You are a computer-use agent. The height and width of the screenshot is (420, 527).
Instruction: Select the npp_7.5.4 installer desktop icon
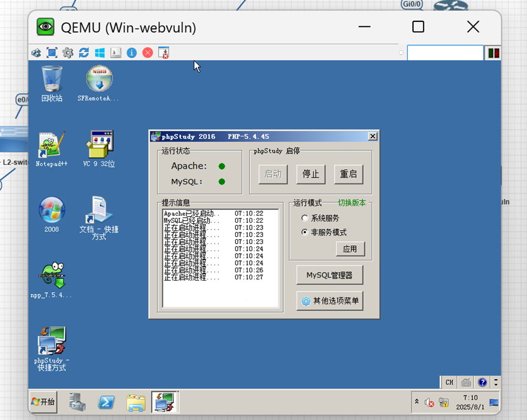(51, 281)
